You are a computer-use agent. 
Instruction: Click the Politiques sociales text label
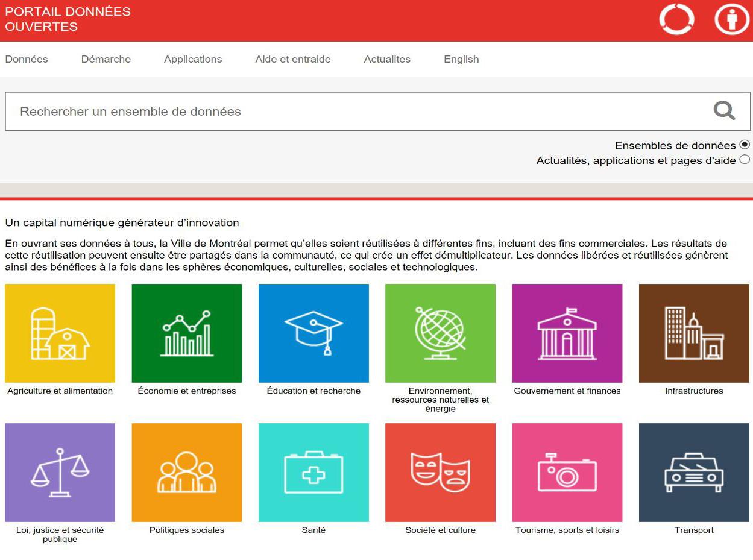(x=187, y=530)
